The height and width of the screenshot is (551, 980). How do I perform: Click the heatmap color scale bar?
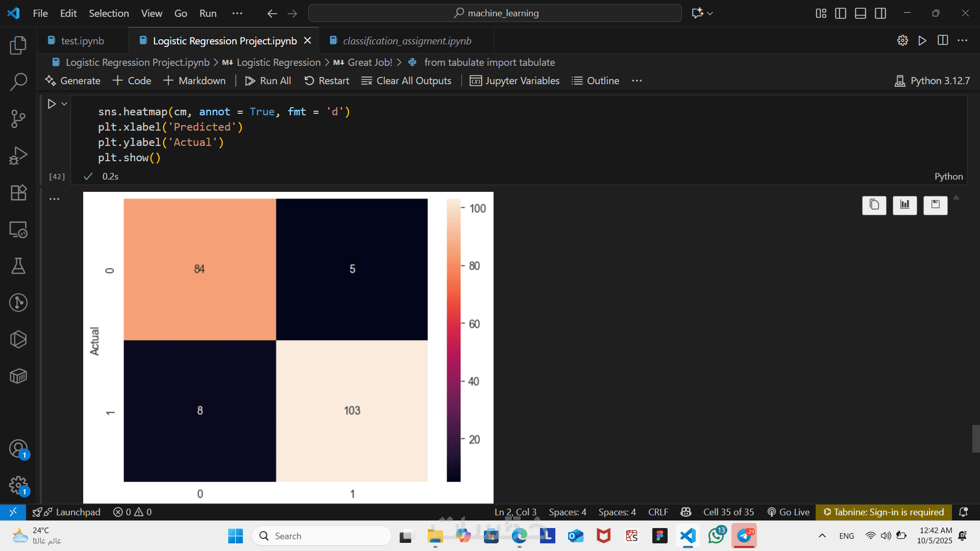(x=453, y=340)
